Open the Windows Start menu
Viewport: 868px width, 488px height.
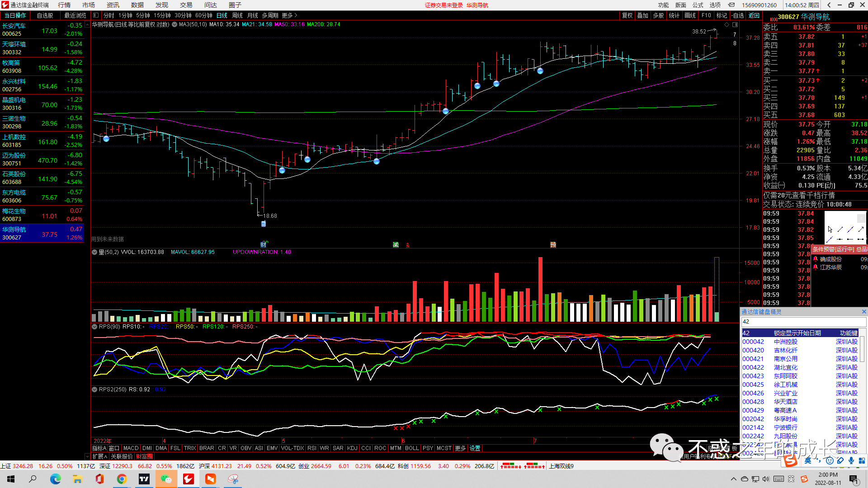pyautogui.click(x=11, y=479)
